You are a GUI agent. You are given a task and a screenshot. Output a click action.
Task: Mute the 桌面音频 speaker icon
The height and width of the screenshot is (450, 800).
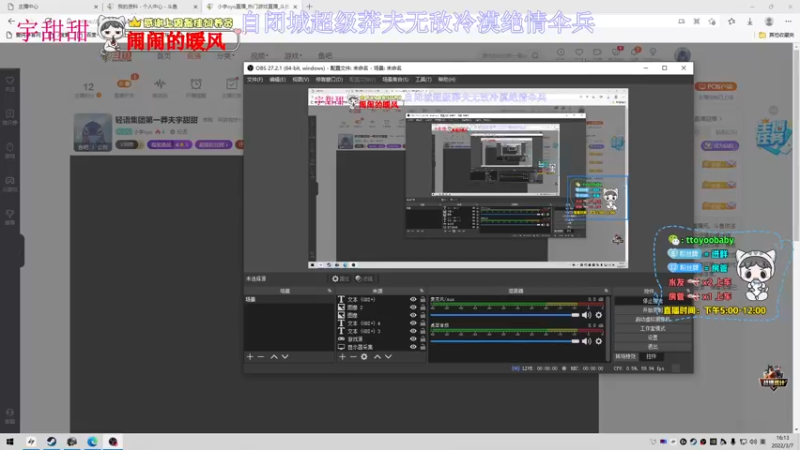pyautogui.click(x=587, y=341)
